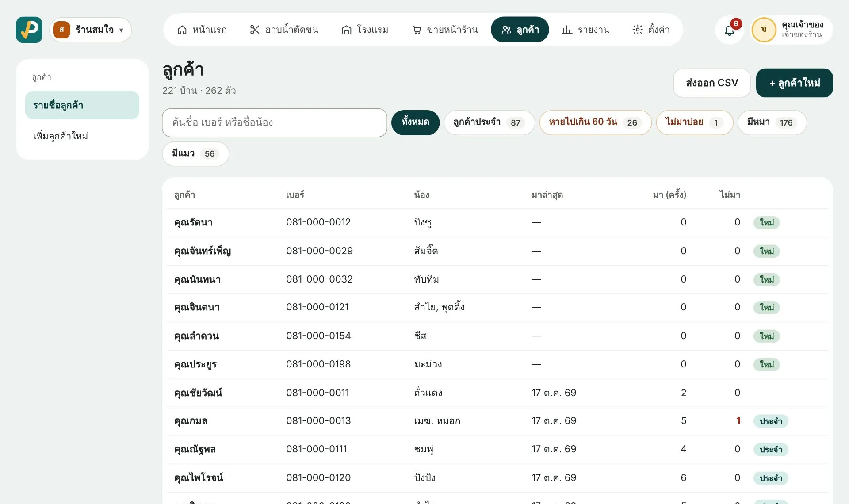849x504 pixels.
Task: Go to หน้าแรก home tab
Action: click(202, 30)
